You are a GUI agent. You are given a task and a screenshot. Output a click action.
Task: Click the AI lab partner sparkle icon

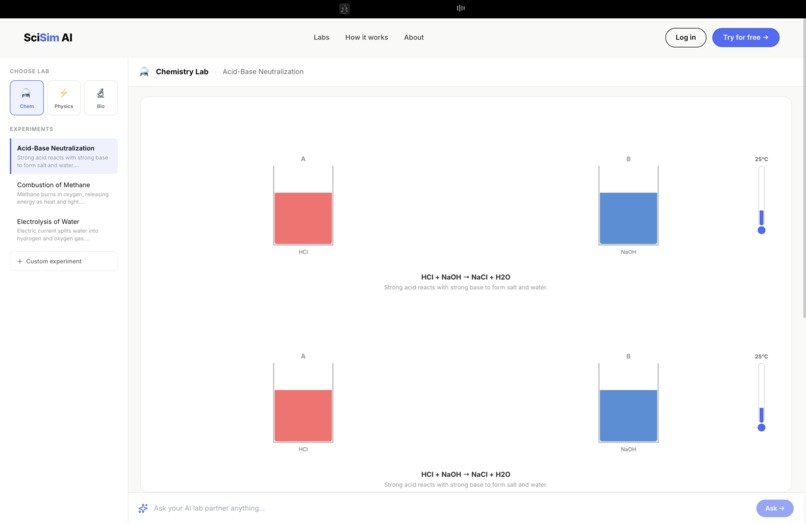click(x=143, y=508)
